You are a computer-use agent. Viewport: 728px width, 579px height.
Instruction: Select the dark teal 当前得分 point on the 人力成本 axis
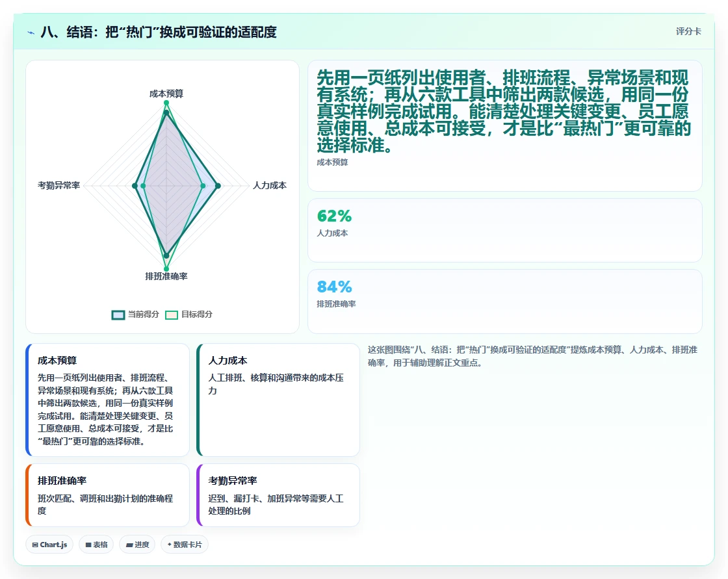[218, 186]
